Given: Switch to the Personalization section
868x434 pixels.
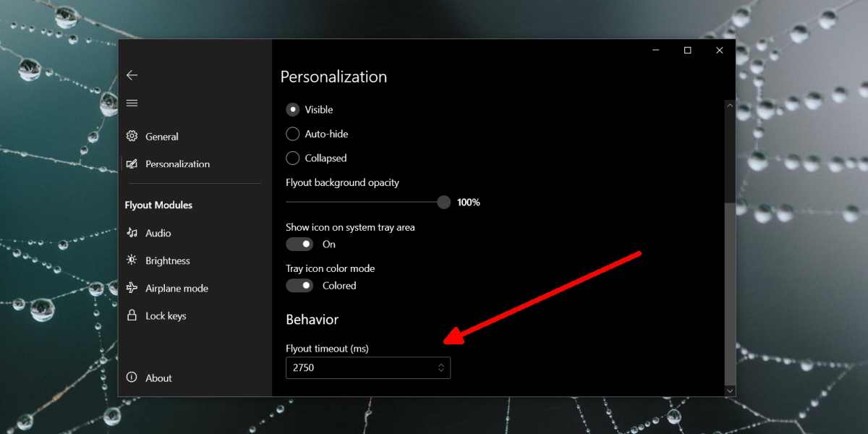Looking at the screenshot, I should (177, 164).
